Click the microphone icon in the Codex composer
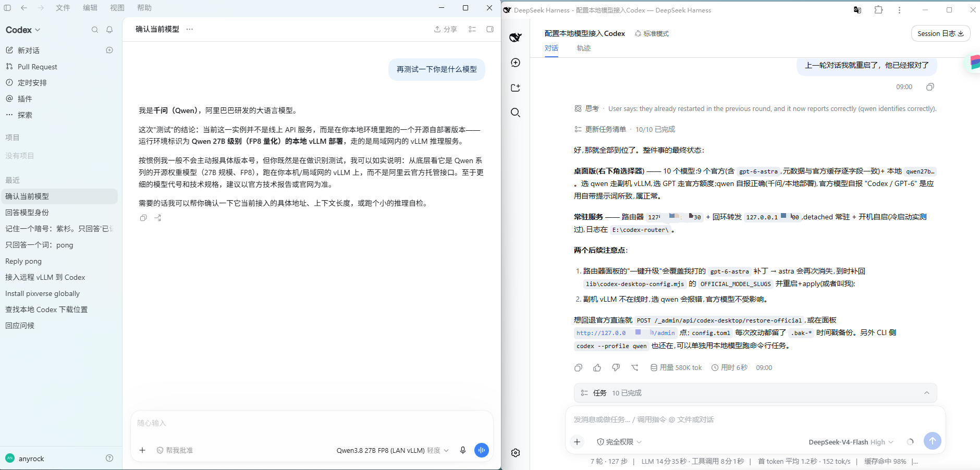Screen dimensions: 980x470 (x=463, y=450)
